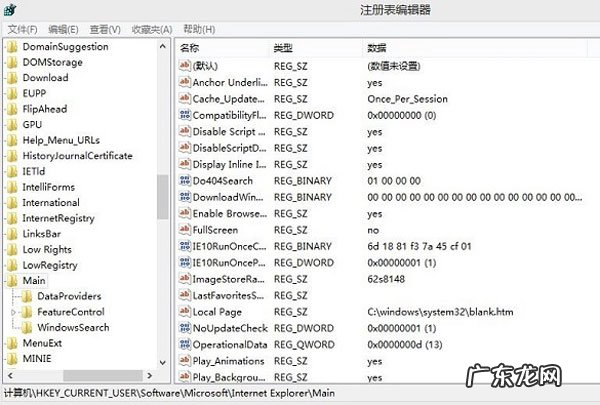Click the string icon of Local Page value

(x=185, y=312)
